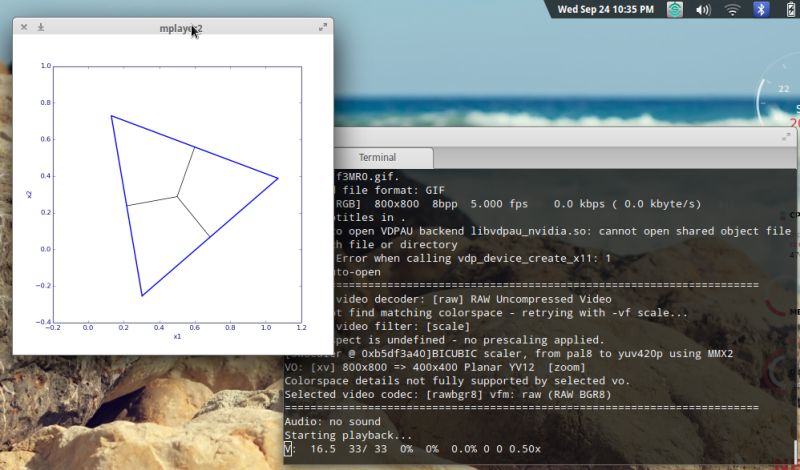This screenshot has height=470, width=800.
Task: Click the 'Colorspace details not fully supported' line
Action: tap(457, 381)
